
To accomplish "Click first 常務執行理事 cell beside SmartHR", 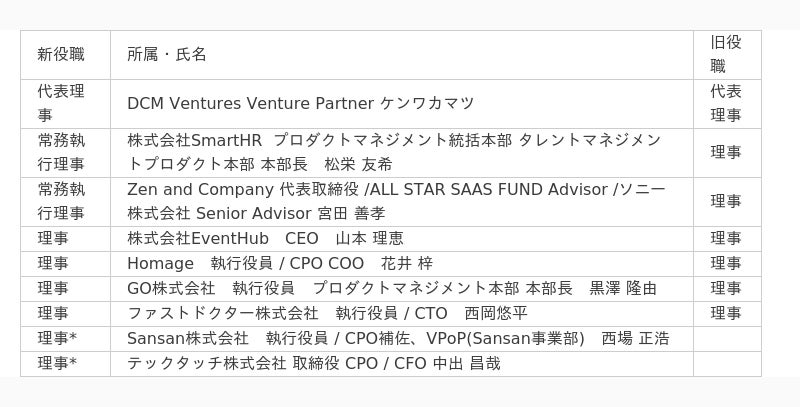I will point(65,152).
